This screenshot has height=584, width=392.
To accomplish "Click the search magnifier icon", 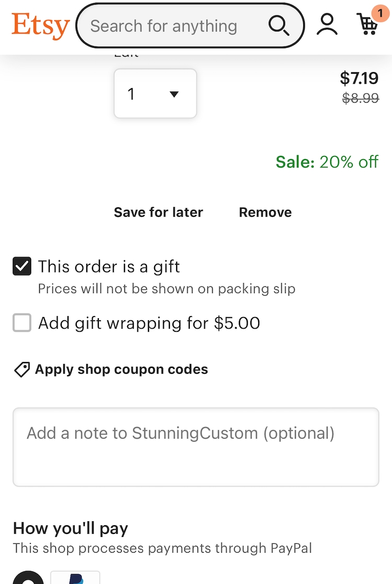I will tap(279, 25).
